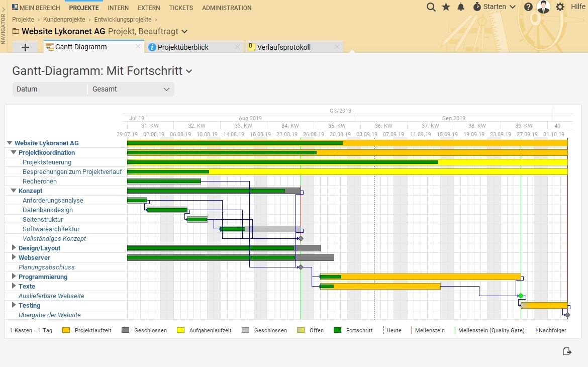Open the Gesamt date range dropdown
588x367 pixels.
[x=131, y=89]
